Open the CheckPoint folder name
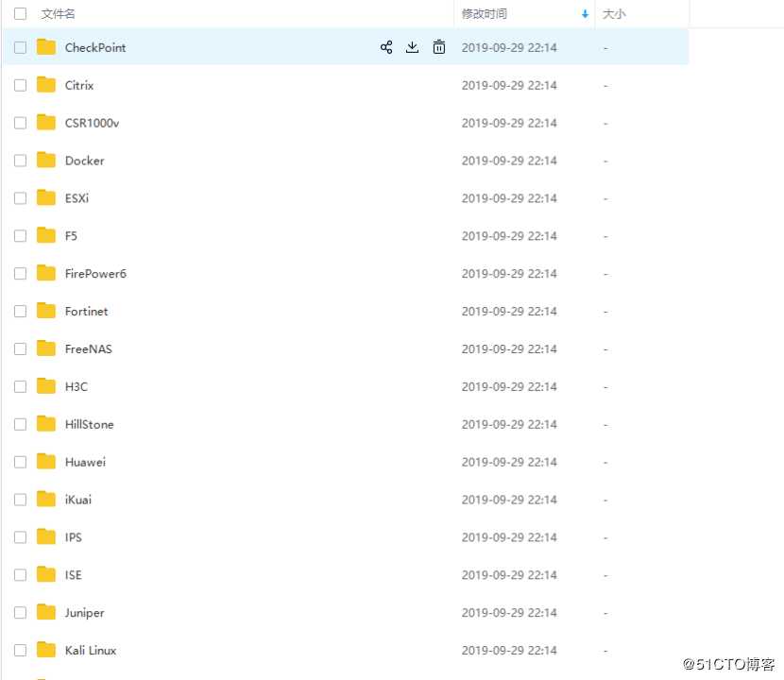Viewport: 784px width, 680px height. [x=95, y=47]
